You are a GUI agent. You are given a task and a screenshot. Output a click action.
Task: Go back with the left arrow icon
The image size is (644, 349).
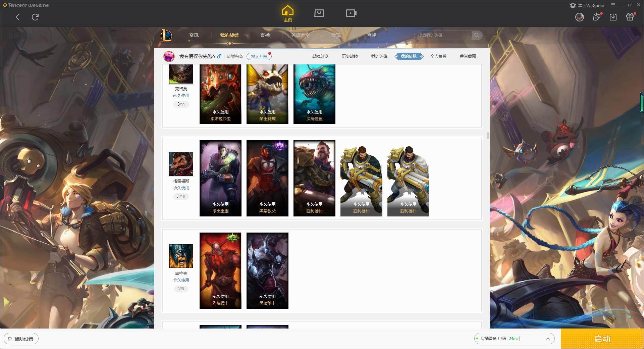point(18,17)
